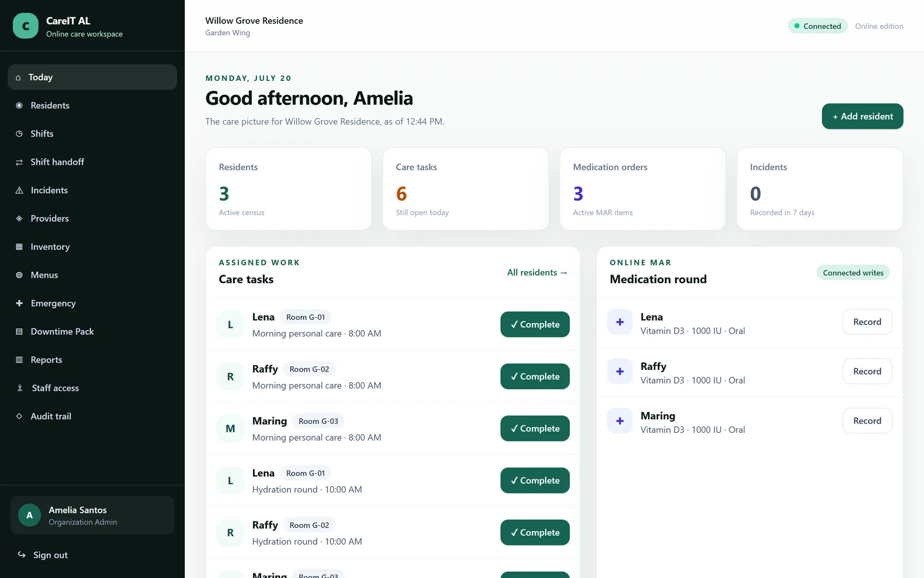Screen dimensions: 924x578
Task: Open the Downtime Pack section
Action: point(92,332)
